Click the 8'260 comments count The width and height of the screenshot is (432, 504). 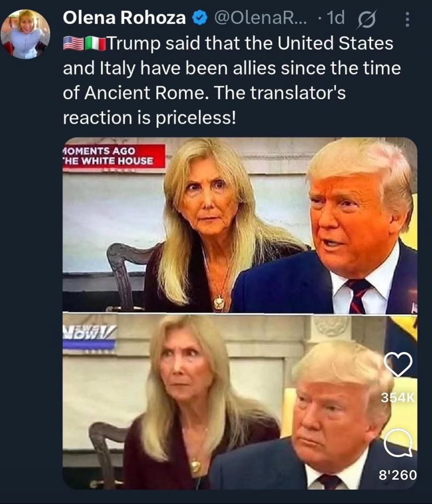click(398, 475)
